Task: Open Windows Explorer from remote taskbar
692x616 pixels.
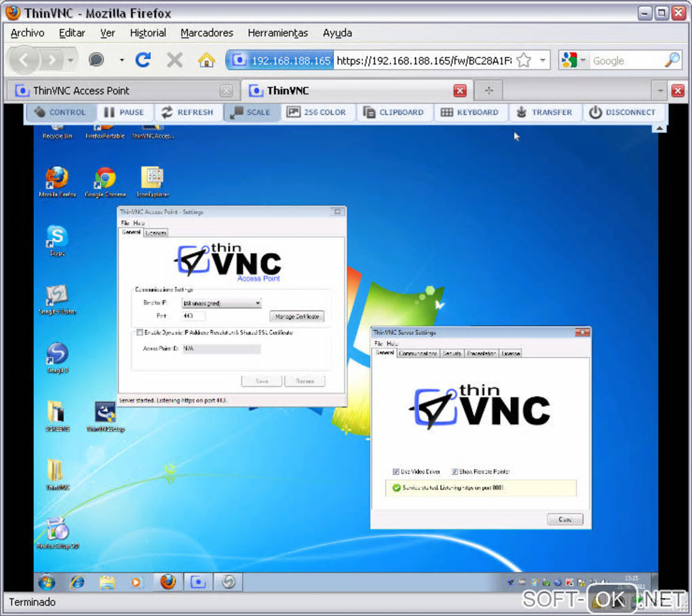Action: tap(107, 583)
